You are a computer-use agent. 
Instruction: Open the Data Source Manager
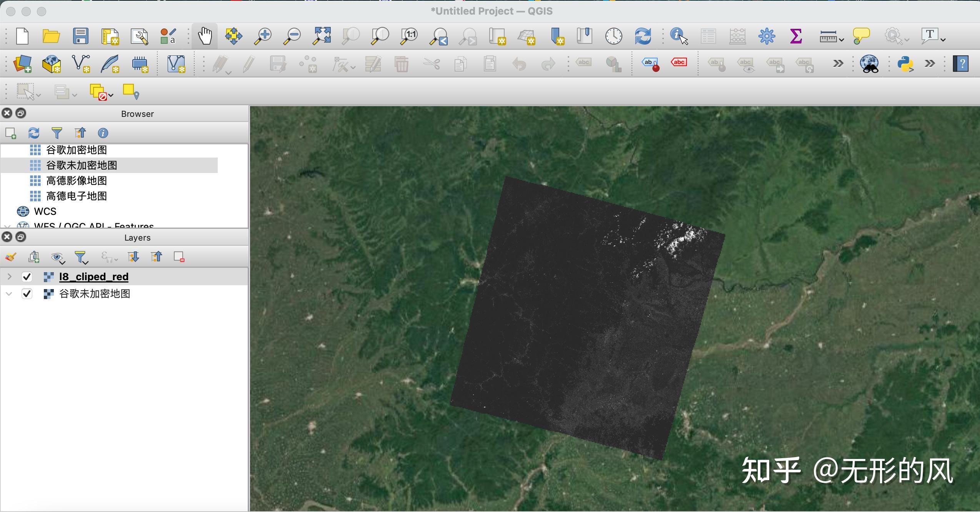pyautogui.click(x=22, y=64)
